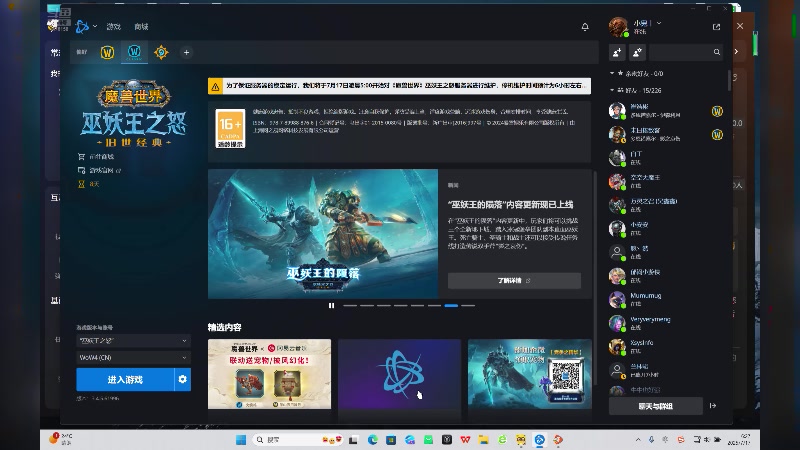The image size is (800, 450).
Task: Open the 商城 (Shop) tab
Action: click(141, 27)
